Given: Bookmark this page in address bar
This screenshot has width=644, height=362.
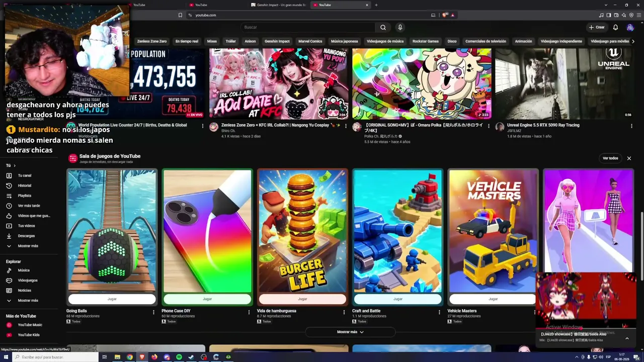Looking at the screenshot, I should 180,15.
